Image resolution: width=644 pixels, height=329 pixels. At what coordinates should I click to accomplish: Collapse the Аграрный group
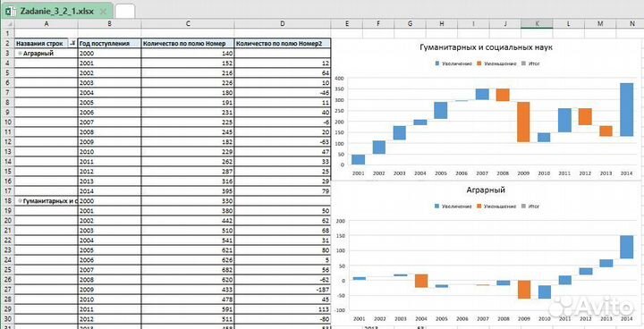[20, 54]
